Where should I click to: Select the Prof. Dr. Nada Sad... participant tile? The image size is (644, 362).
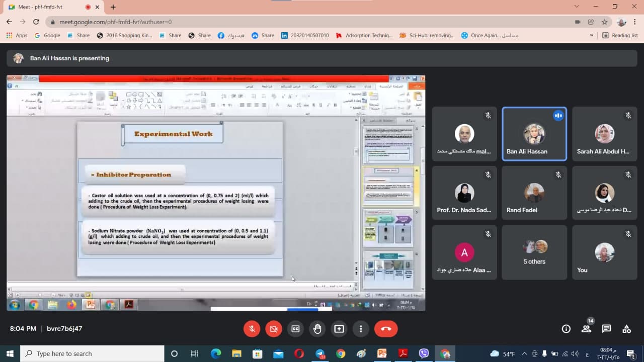coord(464,193)
